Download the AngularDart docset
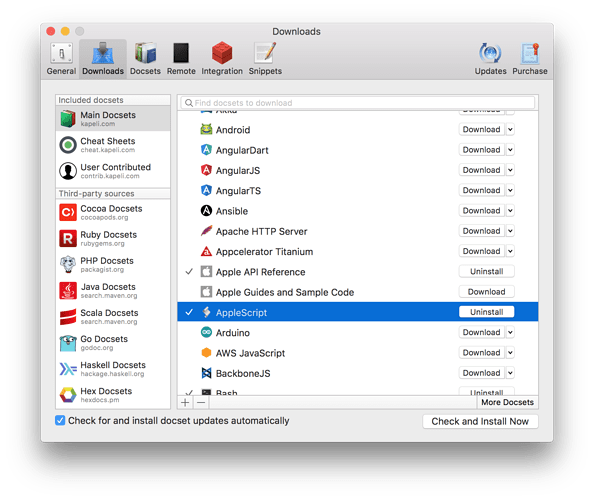This screenshot has height=500, width=594. (x=481, y=150)
